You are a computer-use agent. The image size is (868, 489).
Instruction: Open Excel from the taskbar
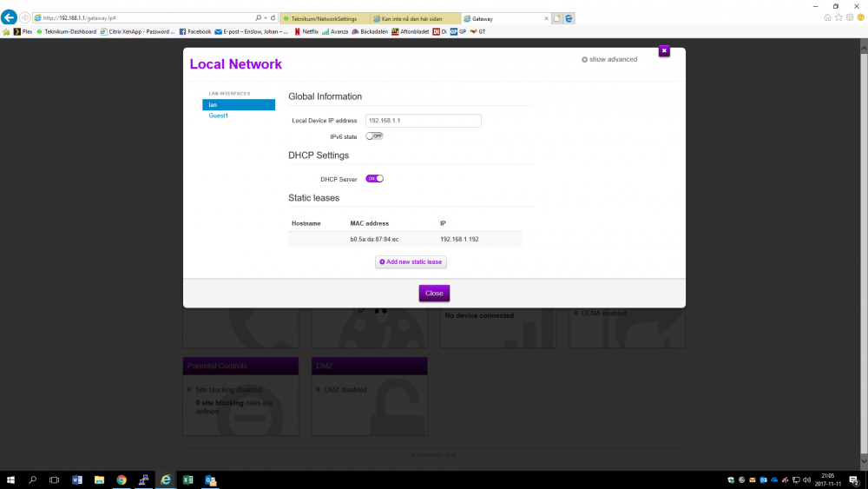(187, 480)
